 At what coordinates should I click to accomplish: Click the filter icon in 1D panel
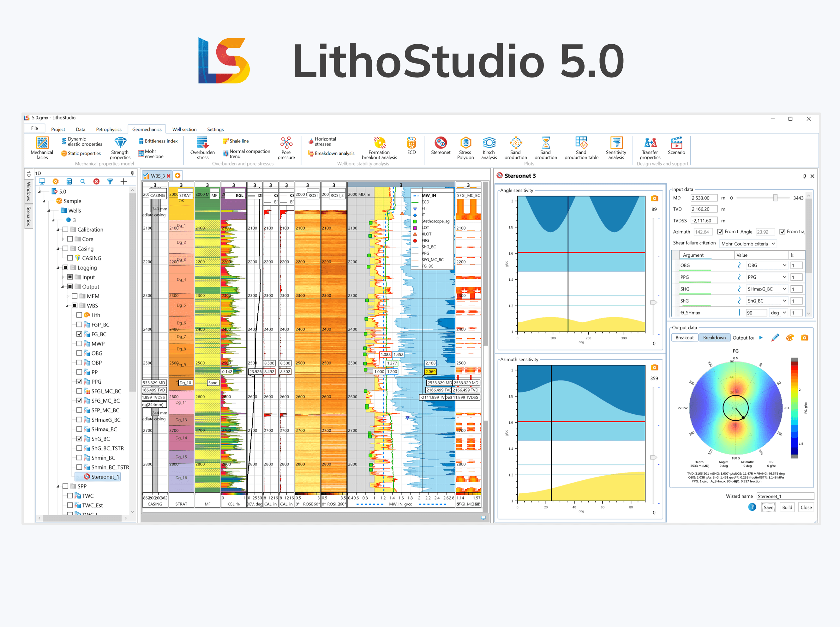coord(110,181)
